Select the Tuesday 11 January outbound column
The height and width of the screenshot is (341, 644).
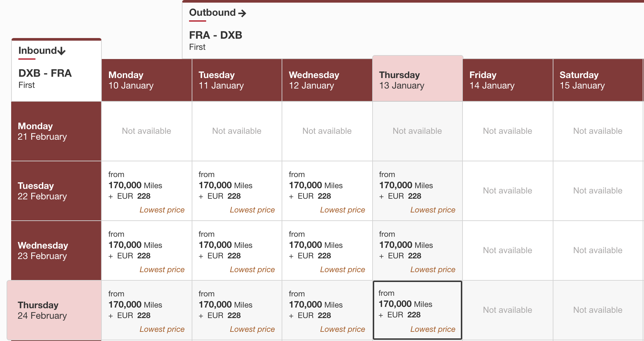tap(237, 80)
